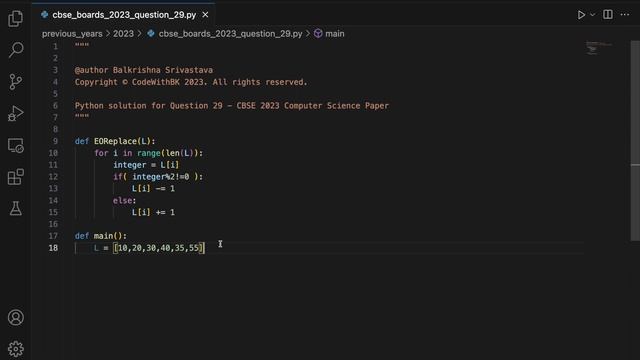This screenshot has width=640, height=360.
Task: Open the Explorer view in activity bar
Action: [x=16, y=18]
